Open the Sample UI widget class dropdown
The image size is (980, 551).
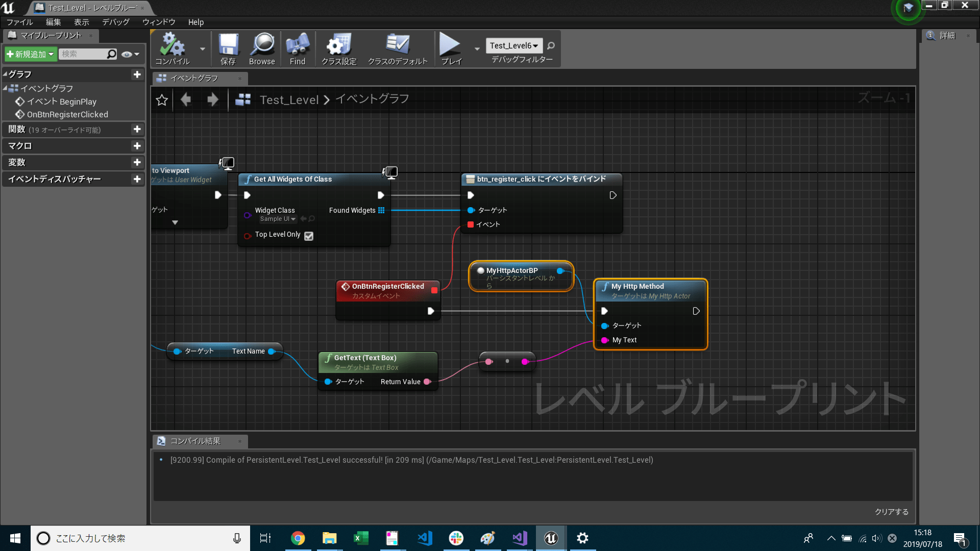pos(278,219)
